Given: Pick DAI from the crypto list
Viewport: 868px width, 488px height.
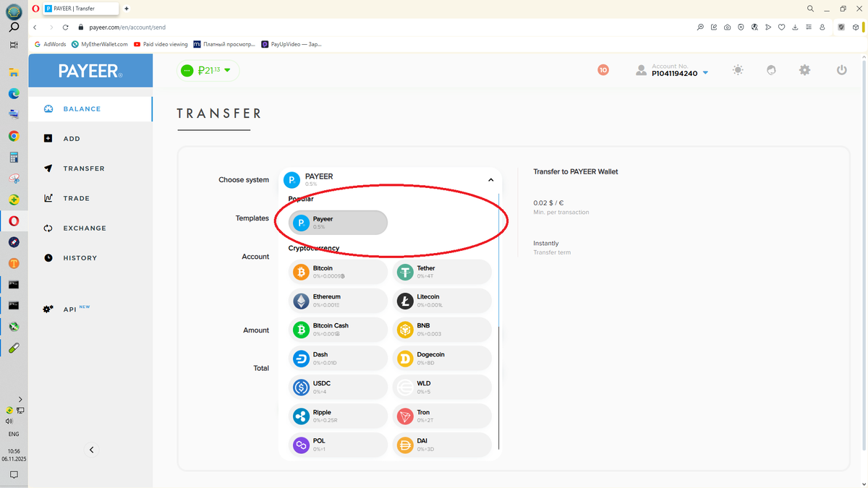Looking at the screenshot, I should click(442, 445).
